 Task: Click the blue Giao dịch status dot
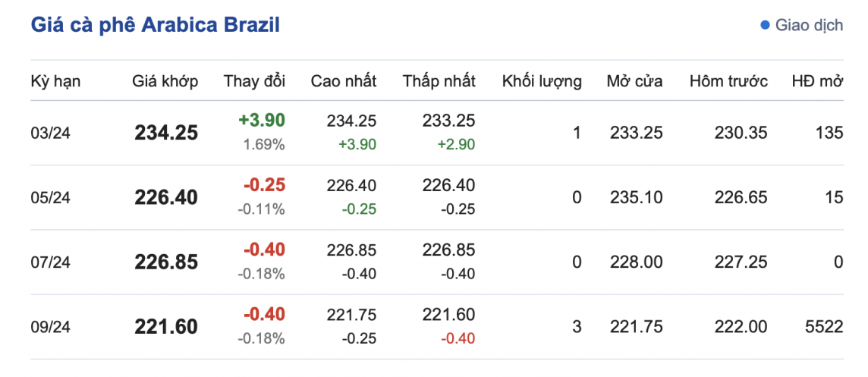[x=765, y=26]
